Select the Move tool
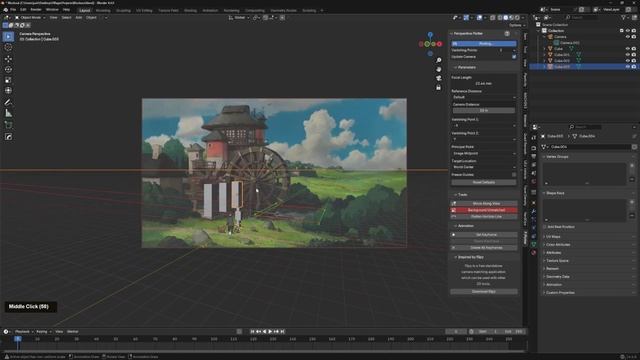Screen dimensions: 640x360 8,59
